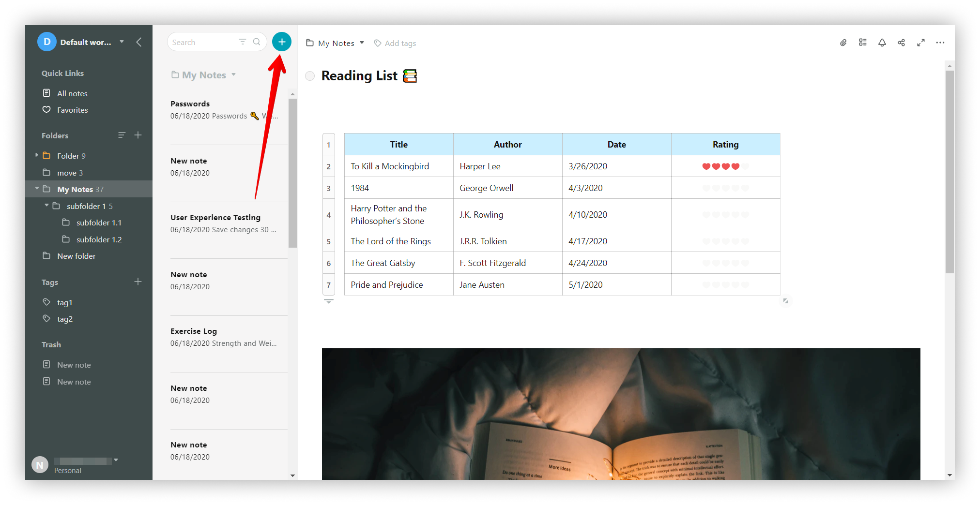Open the search filter options icon
The height and width of the screenshot is (505, 980).
[243, 42]
